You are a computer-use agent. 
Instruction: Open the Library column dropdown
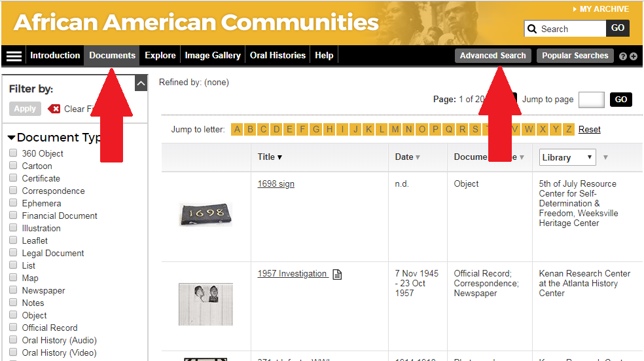[x=567, y=157]
